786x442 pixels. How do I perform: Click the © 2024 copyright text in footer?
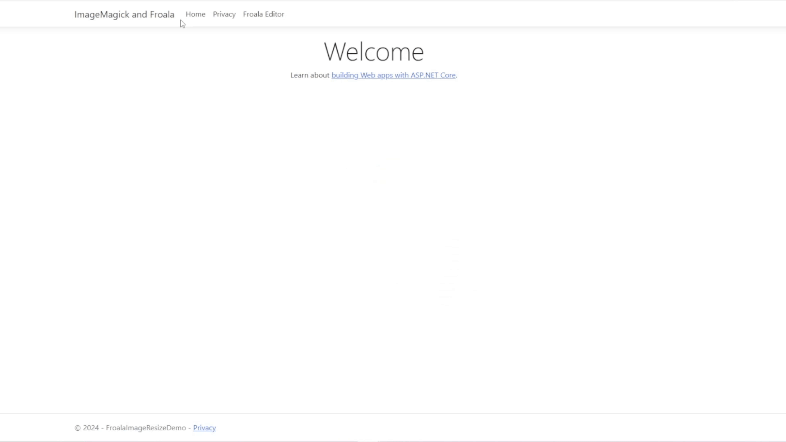coord(86,428)
